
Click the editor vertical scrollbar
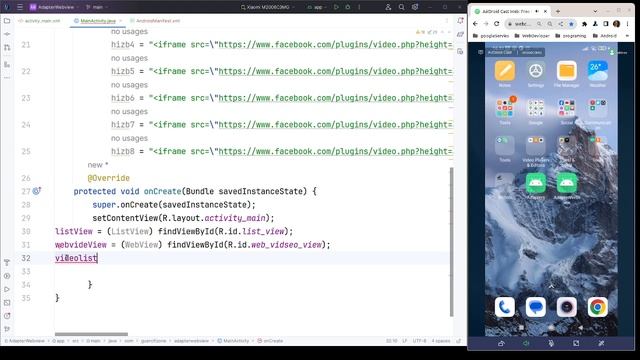(451, 242)
